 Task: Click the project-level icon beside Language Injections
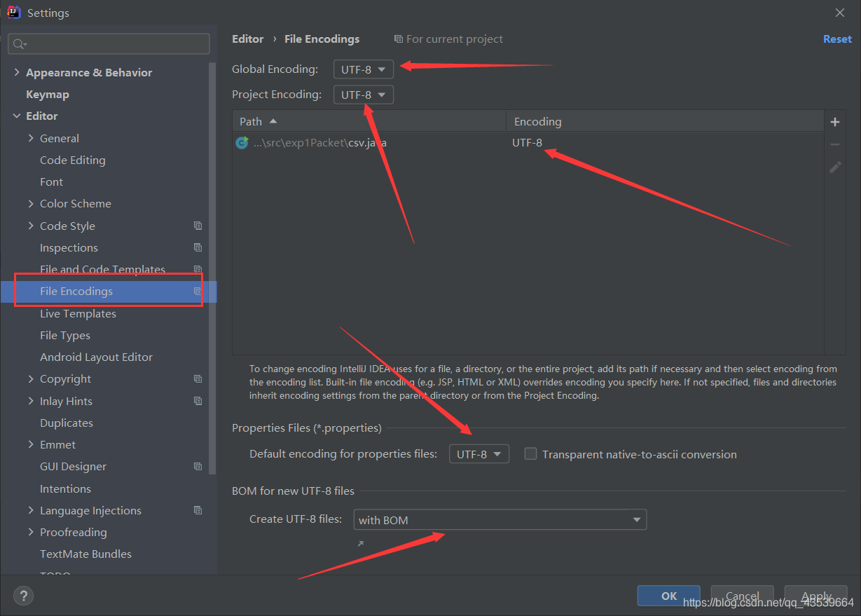pyautogui.click(x=198, y=510)
